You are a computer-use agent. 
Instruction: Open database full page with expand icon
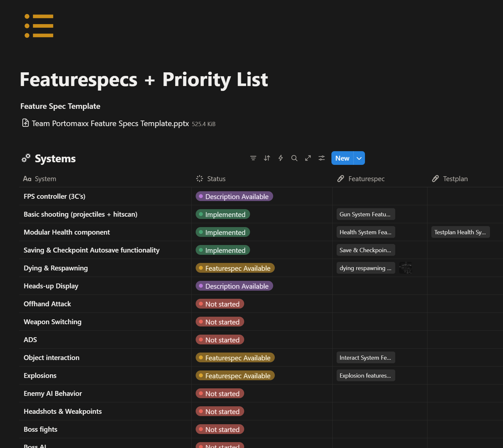(308, 158)
